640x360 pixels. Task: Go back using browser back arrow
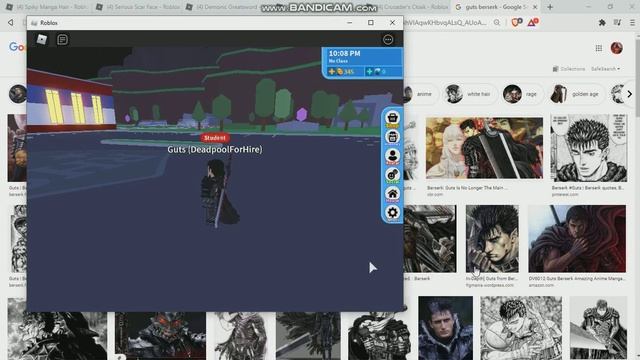tap(11, 23)
